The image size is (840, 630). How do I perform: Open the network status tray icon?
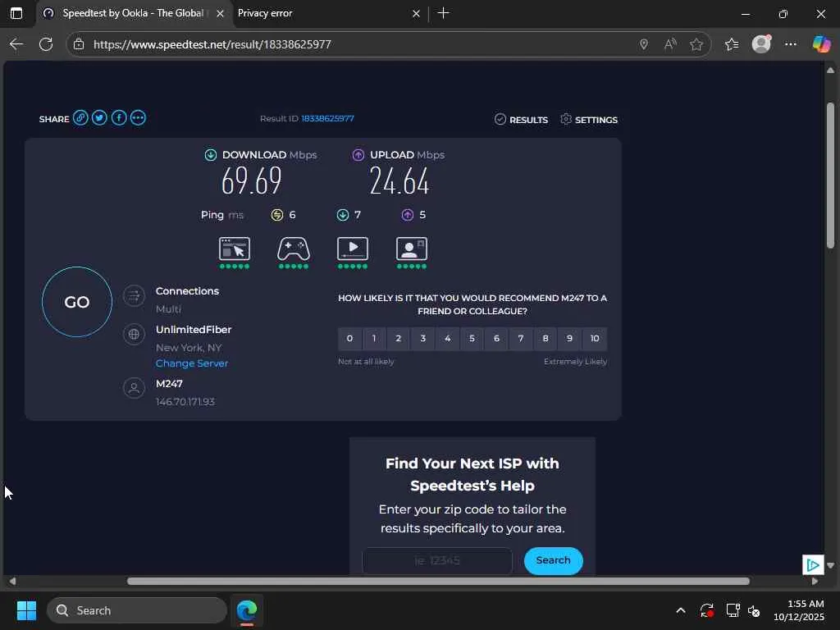click(733, 610)
